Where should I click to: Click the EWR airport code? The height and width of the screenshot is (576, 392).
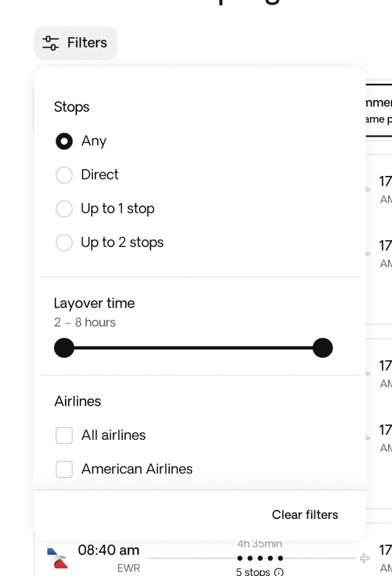pos(128,568)
